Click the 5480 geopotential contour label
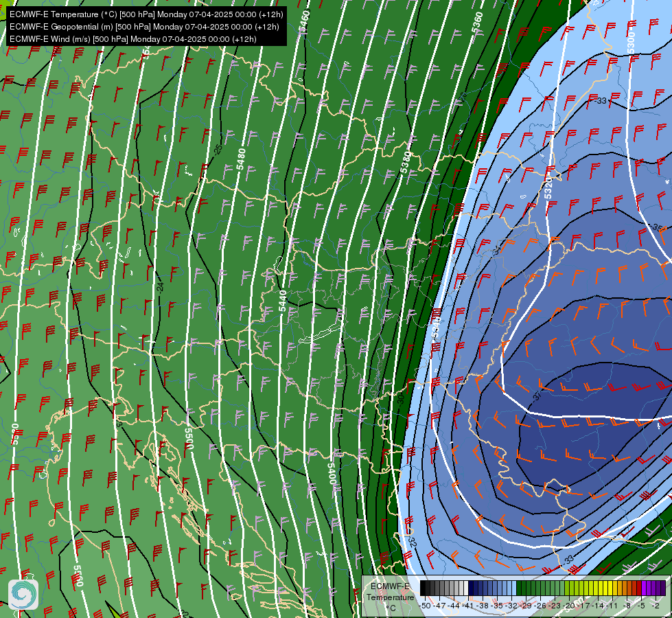Screen dimensions: 672x618 (242, 159)
